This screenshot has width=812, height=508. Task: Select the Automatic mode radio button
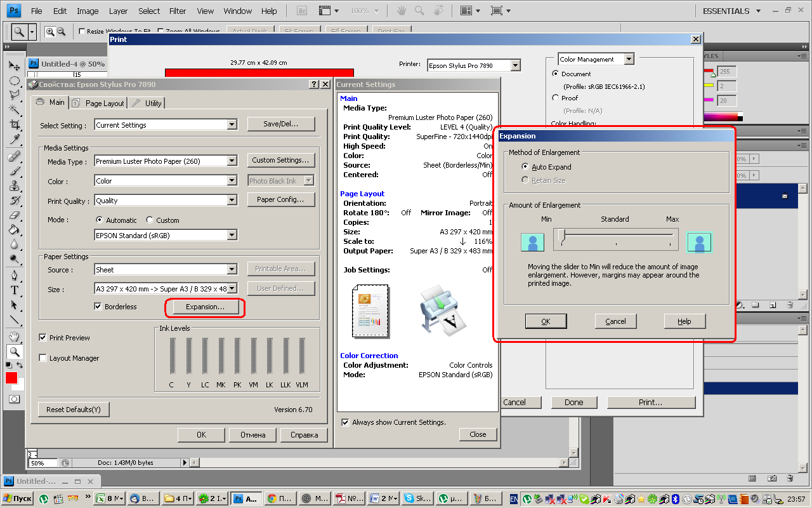tap(99, 220)
